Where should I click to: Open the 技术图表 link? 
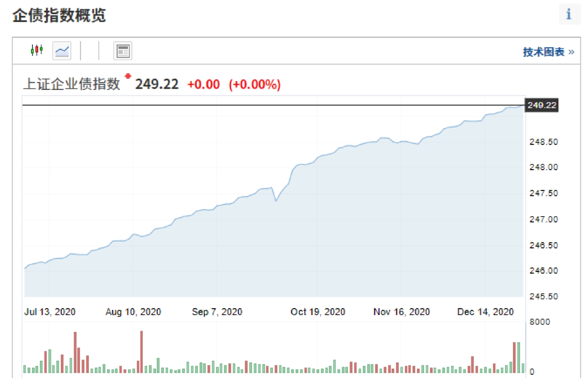tap(548, 52)
